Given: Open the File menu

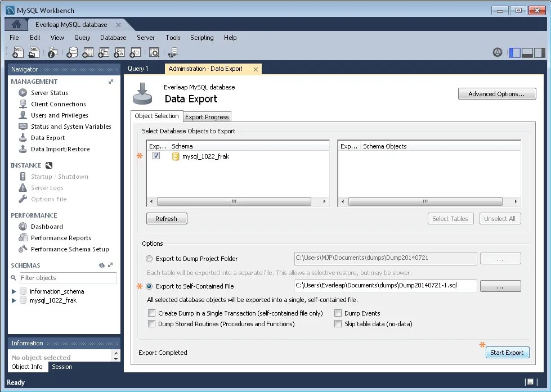Looking at the screenshot, I should [14, 38].
